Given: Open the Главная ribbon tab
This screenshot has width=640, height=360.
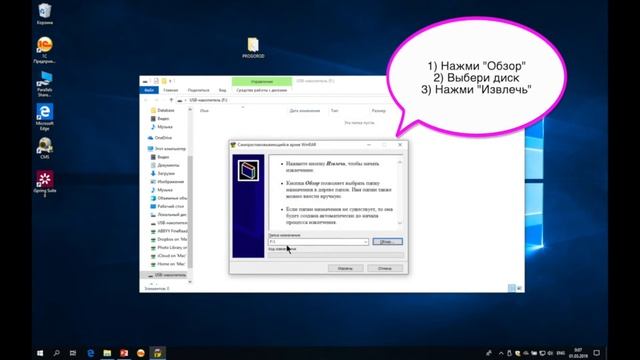Looking at the screenshot, I should [x=171, y=90].
